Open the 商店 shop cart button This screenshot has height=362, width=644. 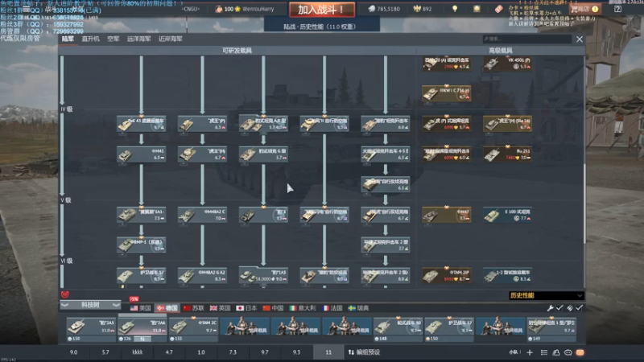[x=585, y=9]
